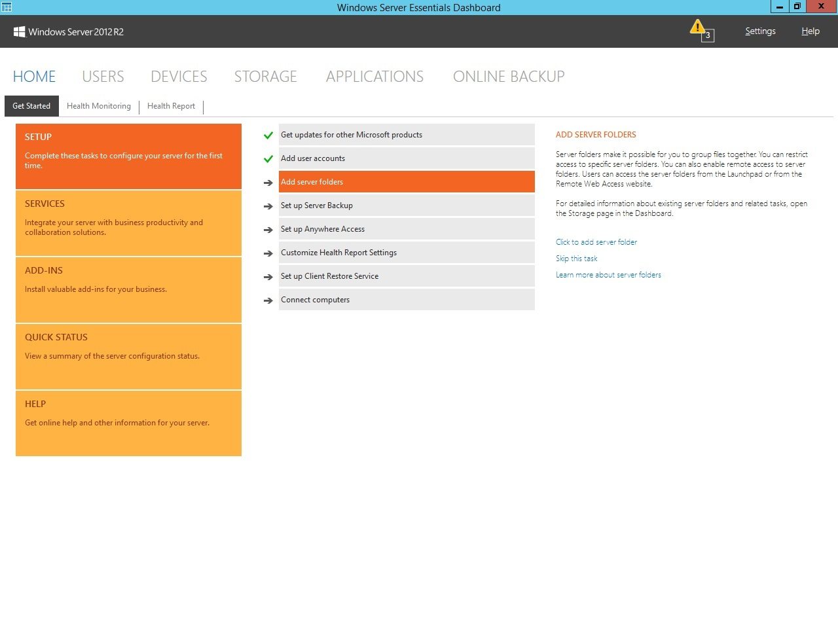Click the Windows Server 2012 R2 logo

pos(69,31)
